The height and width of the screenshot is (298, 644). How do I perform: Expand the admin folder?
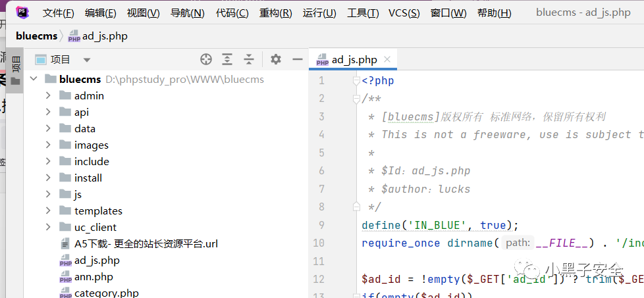click(x=48, y=95)
